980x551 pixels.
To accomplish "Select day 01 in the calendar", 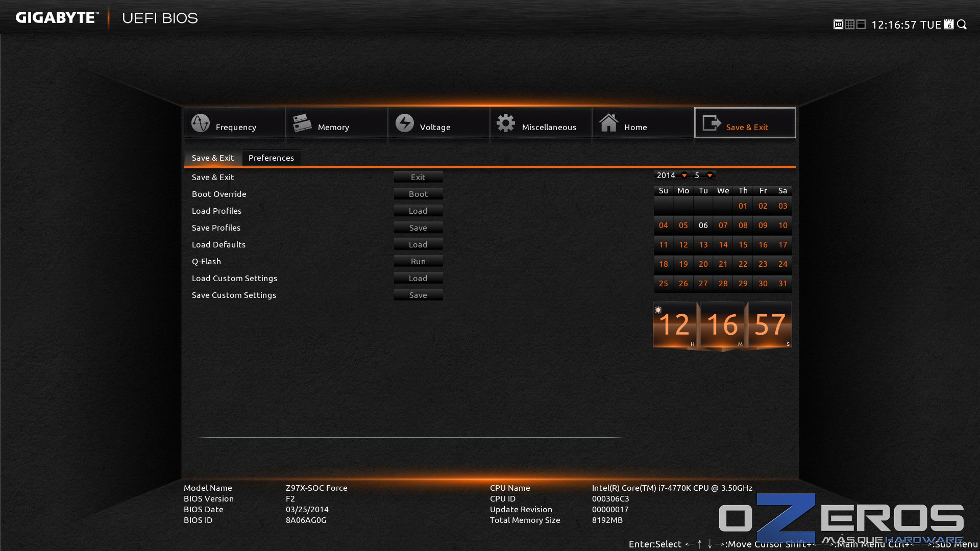I will (743, 206).
